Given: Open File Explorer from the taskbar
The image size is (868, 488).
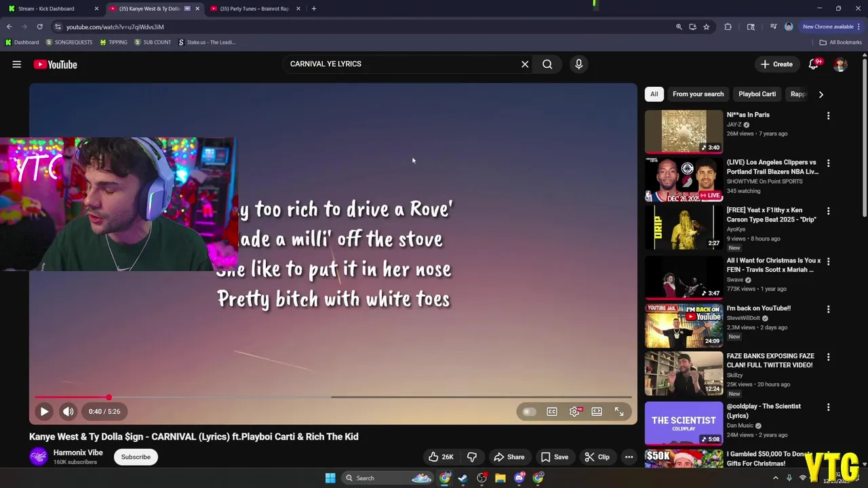Looking at the screenshot, I should [500, 478].
